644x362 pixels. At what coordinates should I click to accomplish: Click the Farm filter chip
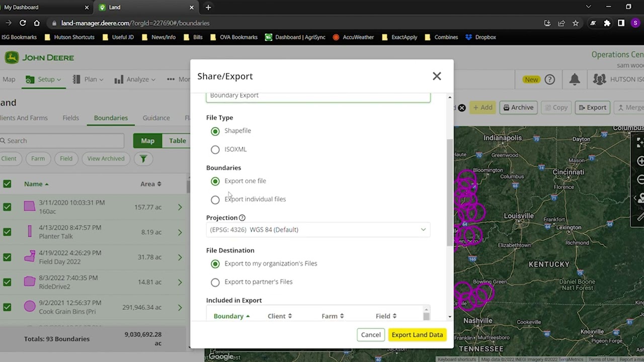[x=38, y=158]
